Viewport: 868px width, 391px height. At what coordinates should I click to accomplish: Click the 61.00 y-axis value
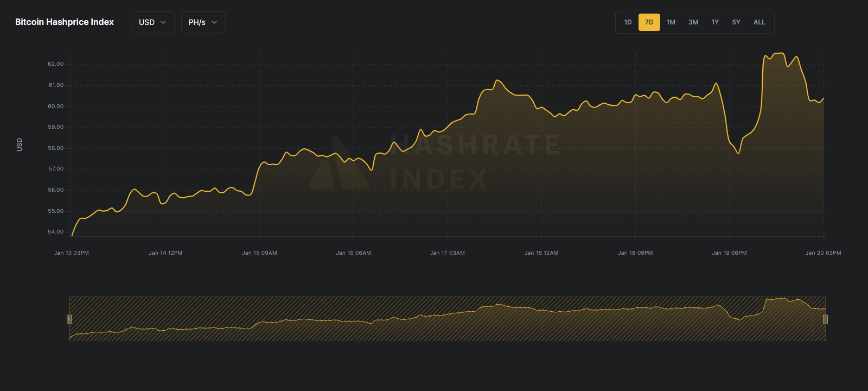coord(56,85)
